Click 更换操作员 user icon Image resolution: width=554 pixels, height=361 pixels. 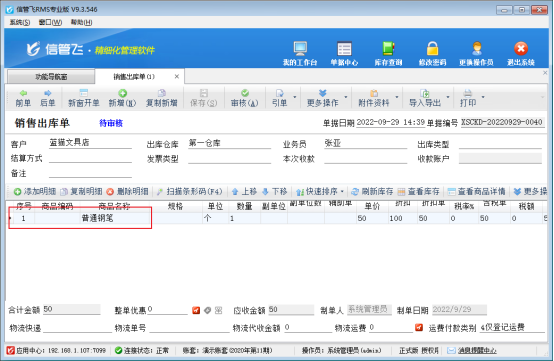476,53
